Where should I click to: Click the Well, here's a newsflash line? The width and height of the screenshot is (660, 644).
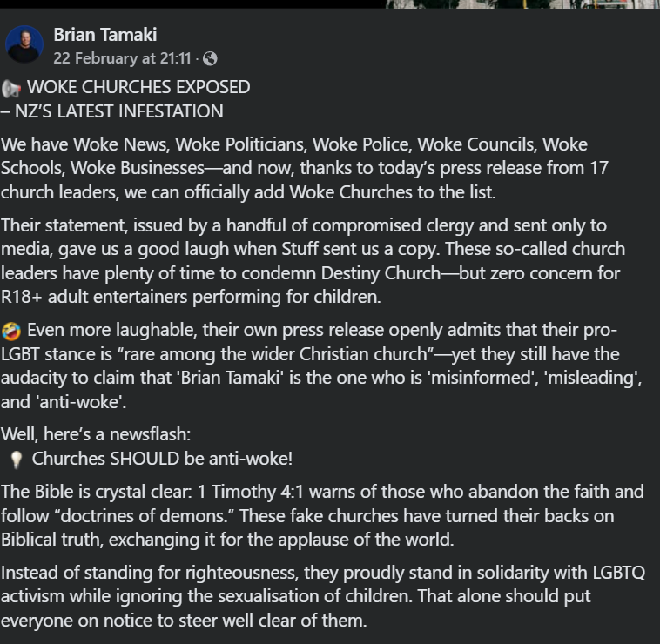96,434
